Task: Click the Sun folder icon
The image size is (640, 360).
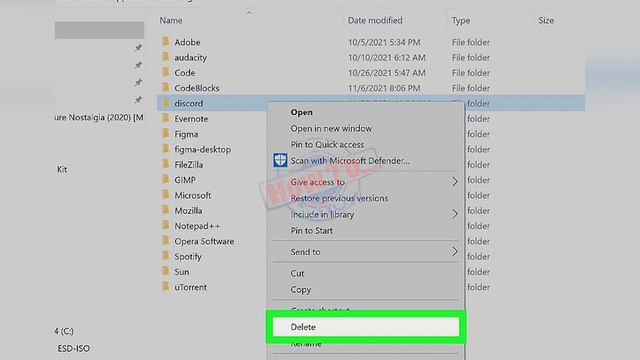Action: (165, 271)
